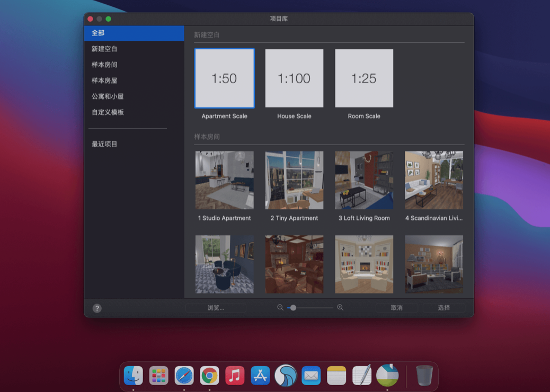Select the 3 Loft Living Room sample
The height and width of the screenshot is (392, 550).
click(x=364, y=180)
